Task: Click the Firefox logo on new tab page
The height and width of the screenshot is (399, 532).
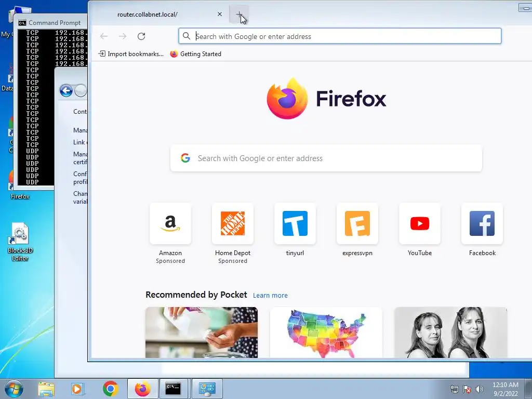Action: (x=326, y=98)
